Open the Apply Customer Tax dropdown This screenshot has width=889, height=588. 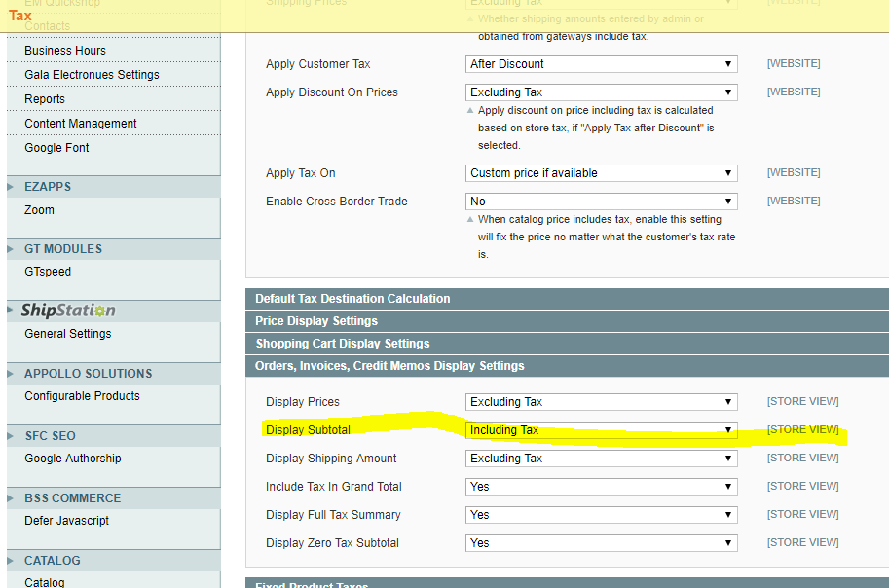(601, 63)
